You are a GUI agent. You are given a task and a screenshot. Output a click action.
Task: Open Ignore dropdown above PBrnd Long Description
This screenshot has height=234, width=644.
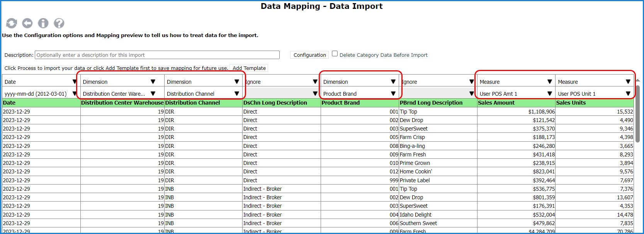[x=438, y=81]
